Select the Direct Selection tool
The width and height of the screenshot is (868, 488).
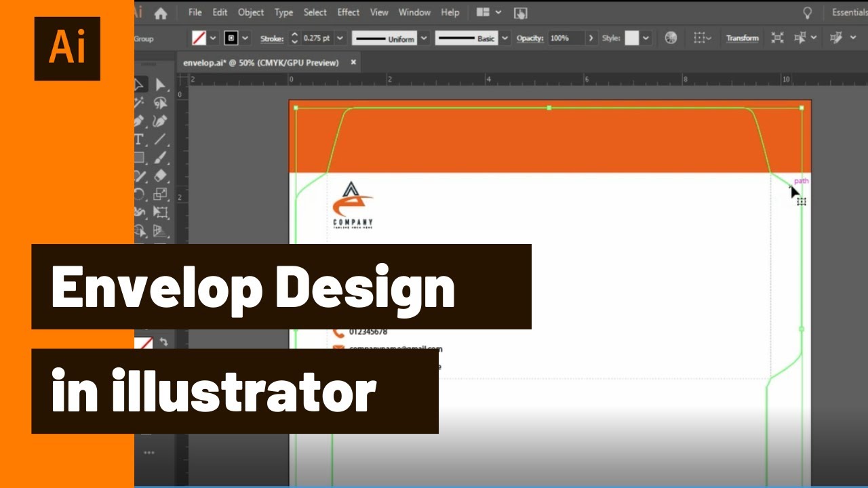[160, 85]
